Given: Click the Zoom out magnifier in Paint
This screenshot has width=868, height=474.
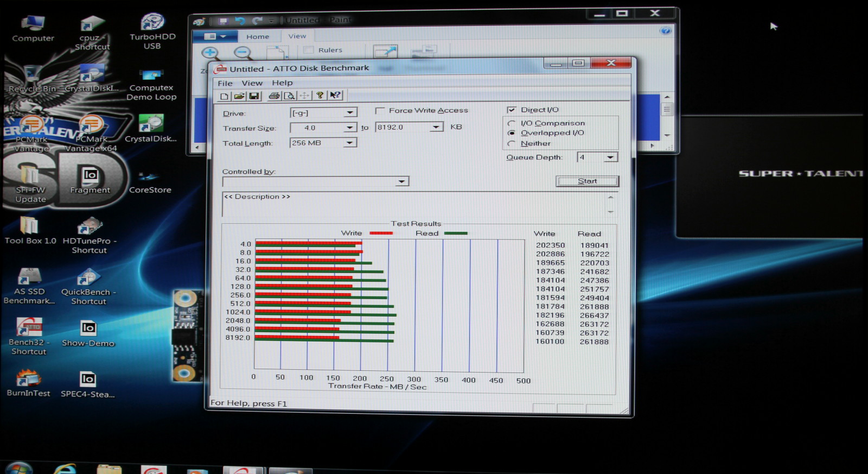Looking at the screenshot, I should point(242,53).
